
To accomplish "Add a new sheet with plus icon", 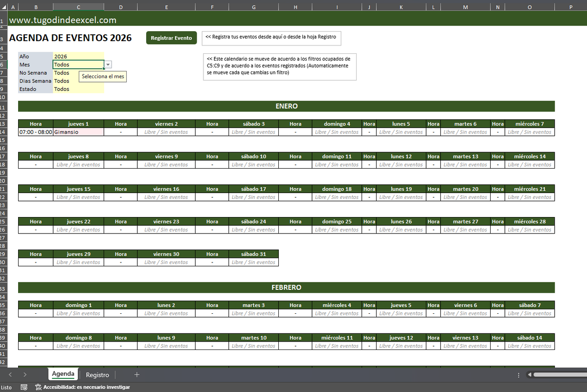I will click(137, 374).
